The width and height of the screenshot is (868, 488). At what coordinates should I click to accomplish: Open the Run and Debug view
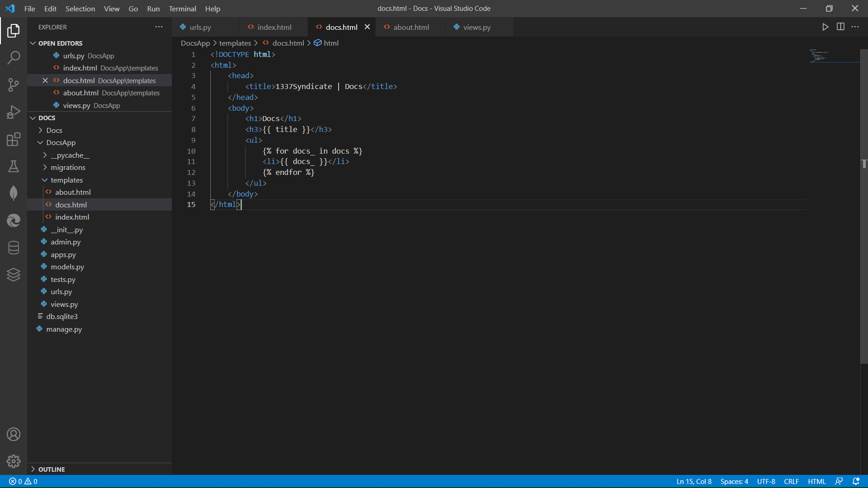pyautogui.click(x=14, y=112)
